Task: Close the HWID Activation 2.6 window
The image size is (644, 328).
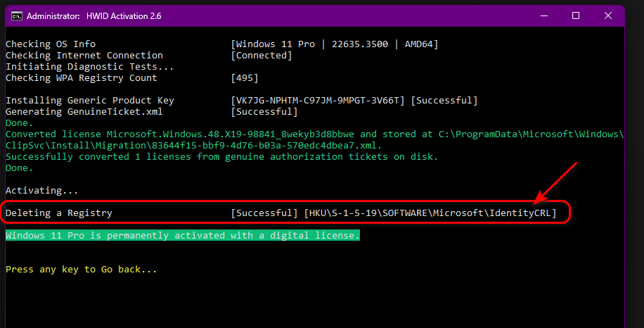Action: (x=608, y=16)
